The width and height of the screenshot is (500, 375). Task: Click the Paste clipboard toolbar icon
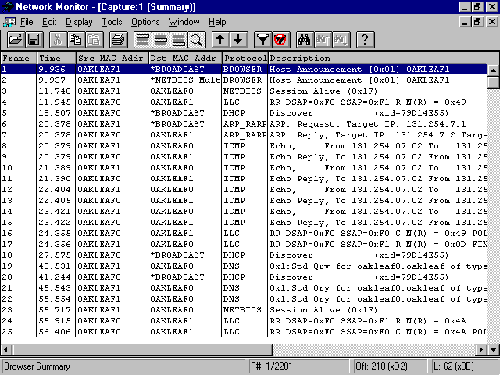[94, 40]
